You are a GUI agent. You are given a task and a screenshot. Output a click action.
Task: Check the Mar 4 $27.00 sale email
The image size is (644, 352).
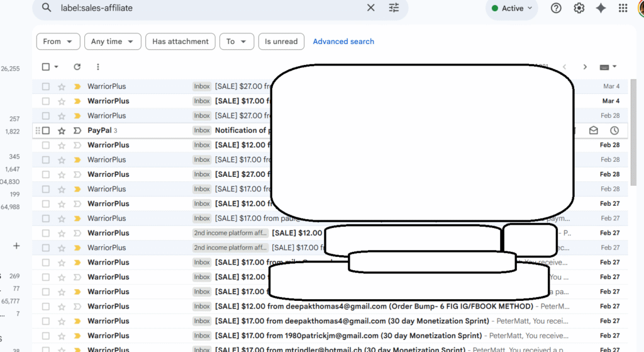pos(45,86)
